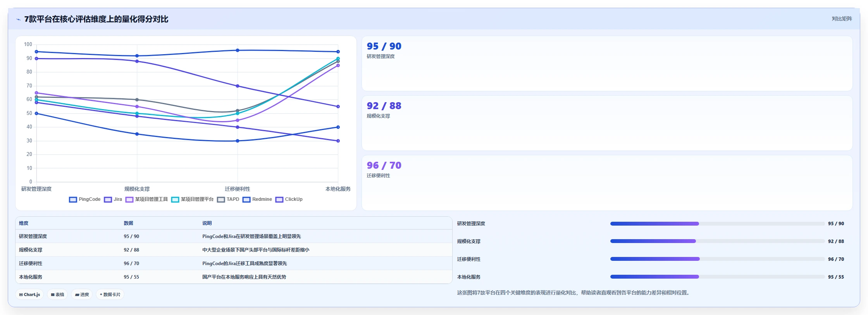Toggle the Jira legend entry
This screenshot has height=315, width=868.
113,199
